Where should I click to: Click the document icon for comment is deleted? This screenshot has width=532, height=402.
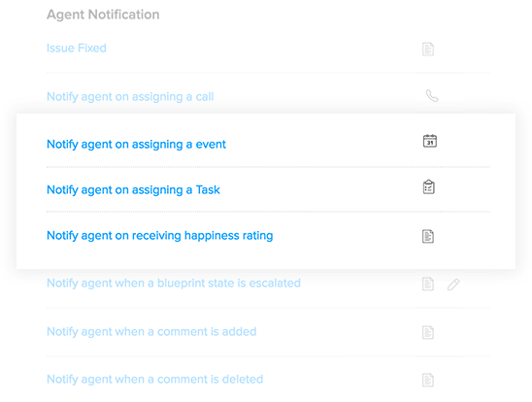(428, 380)
